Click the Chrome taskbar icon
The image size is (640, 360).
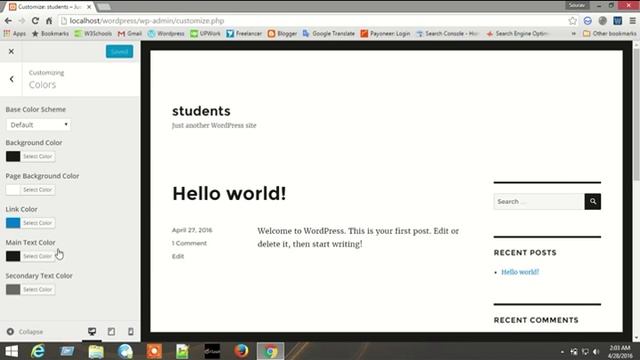pyautogui.click(x=270, y=351)
